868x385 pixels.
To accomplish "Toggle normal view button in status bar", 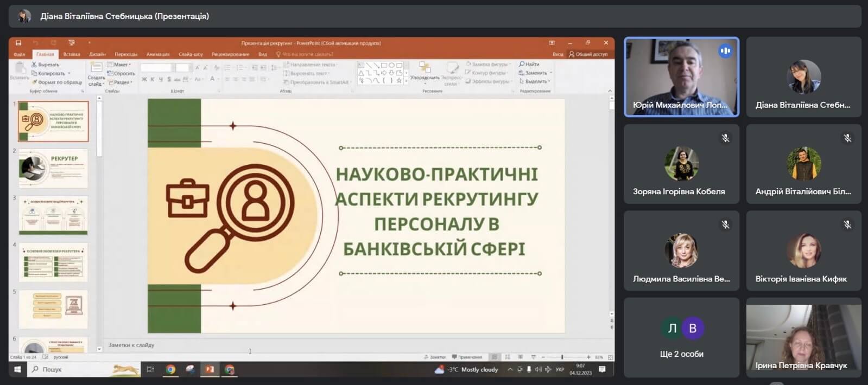I will (495, 357).
